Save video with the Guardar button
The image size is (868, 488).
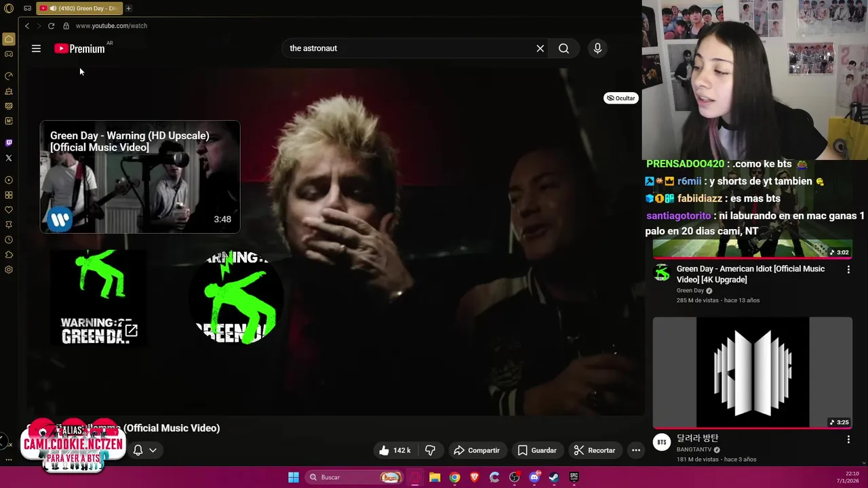pyautogui.click(x=537, y=450)
